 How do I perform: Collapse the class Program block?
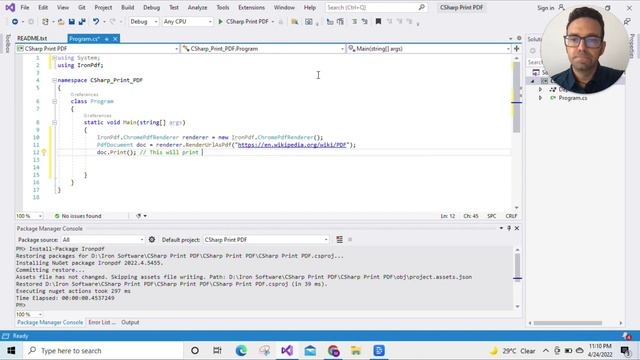coord(54,101)
